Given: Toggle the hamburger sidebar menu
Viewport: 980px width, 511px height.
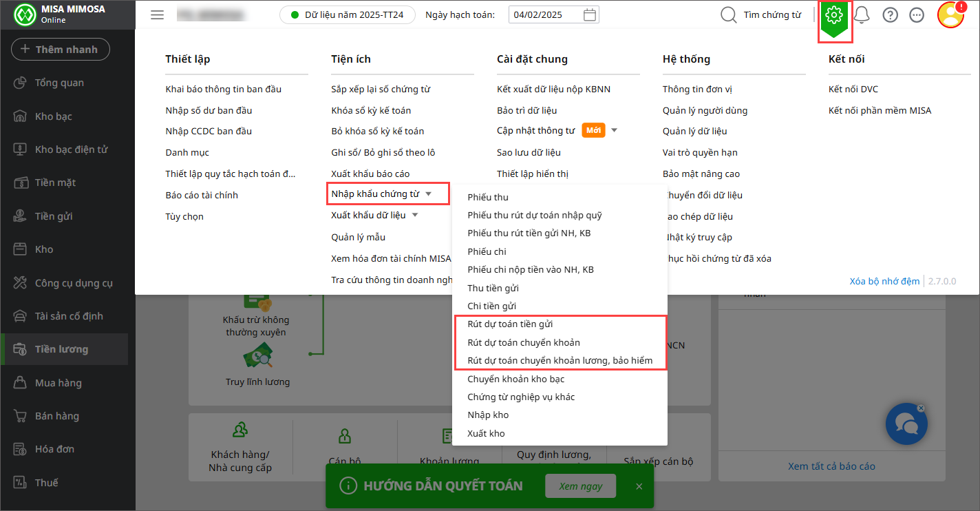Looking at the screenshot, I should [157, 15].
